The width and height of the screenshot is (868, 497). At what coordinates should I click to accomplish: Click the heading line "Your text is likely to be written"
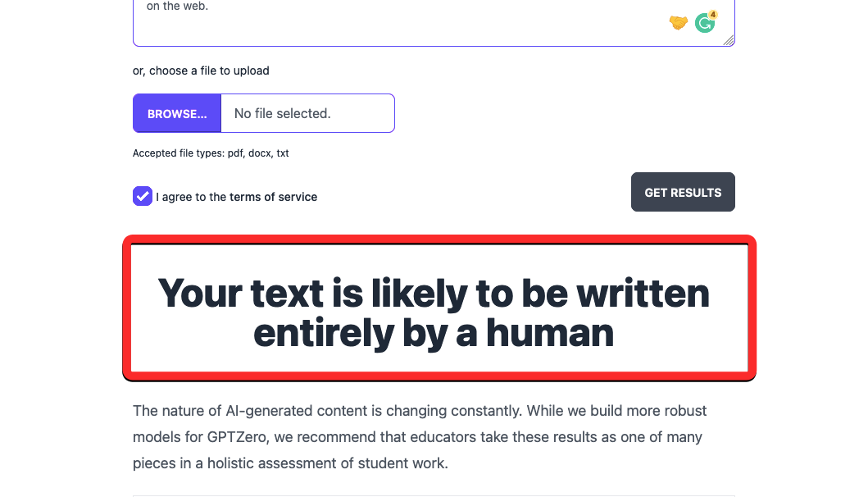pos(434,293)
